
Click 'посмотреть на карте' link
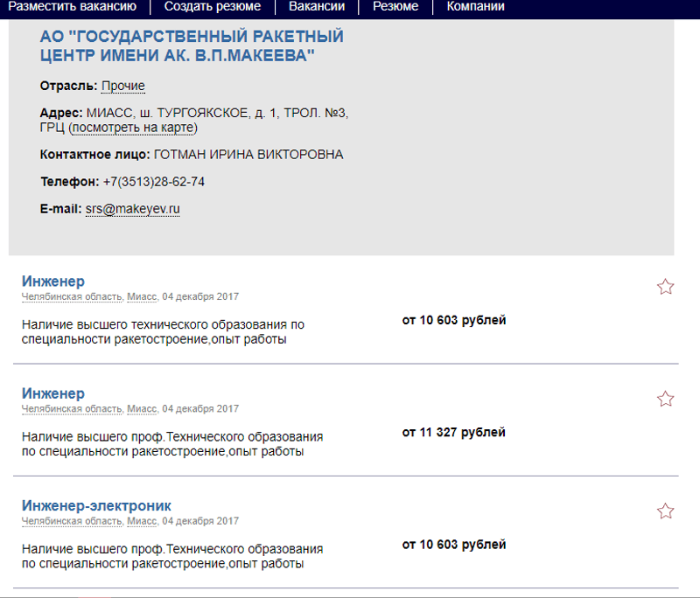coord(133,128)
